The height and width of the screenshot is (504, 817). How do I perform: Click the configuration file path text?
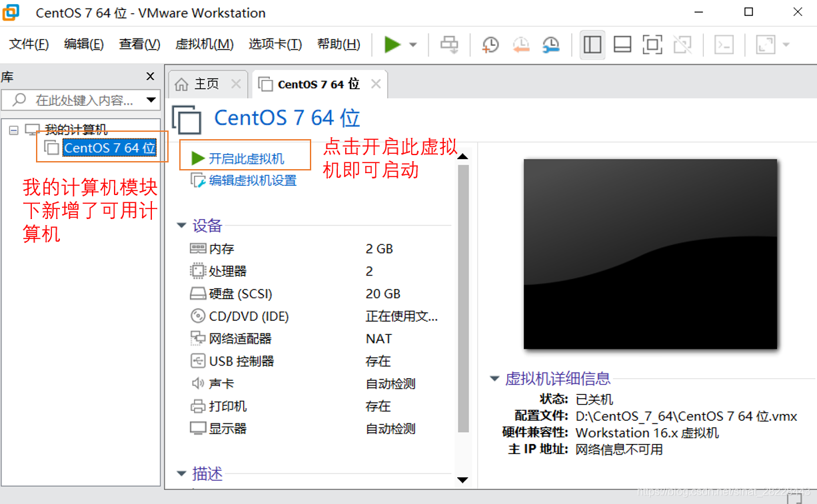click(686, 416)
